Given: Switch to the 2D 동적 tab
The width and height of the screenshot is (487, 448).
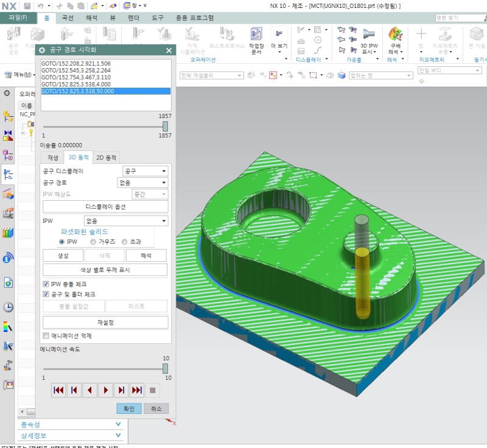Looking at the screenshot, I should click(x=107, y=158).
